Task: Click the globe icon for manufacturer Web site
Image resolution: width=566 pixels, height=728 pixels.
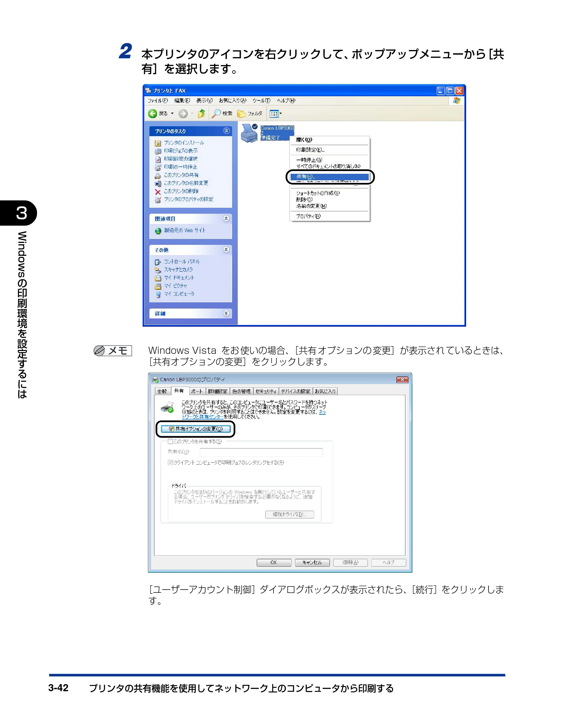Action: (x=158, y=231)
